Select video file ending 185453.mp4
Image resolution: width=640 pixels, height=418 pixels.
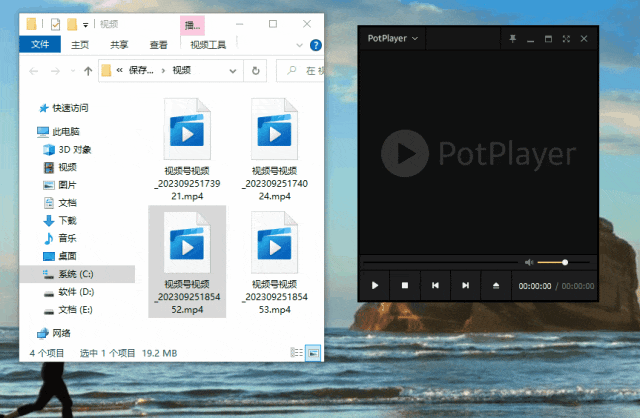(x=274, y=262)
